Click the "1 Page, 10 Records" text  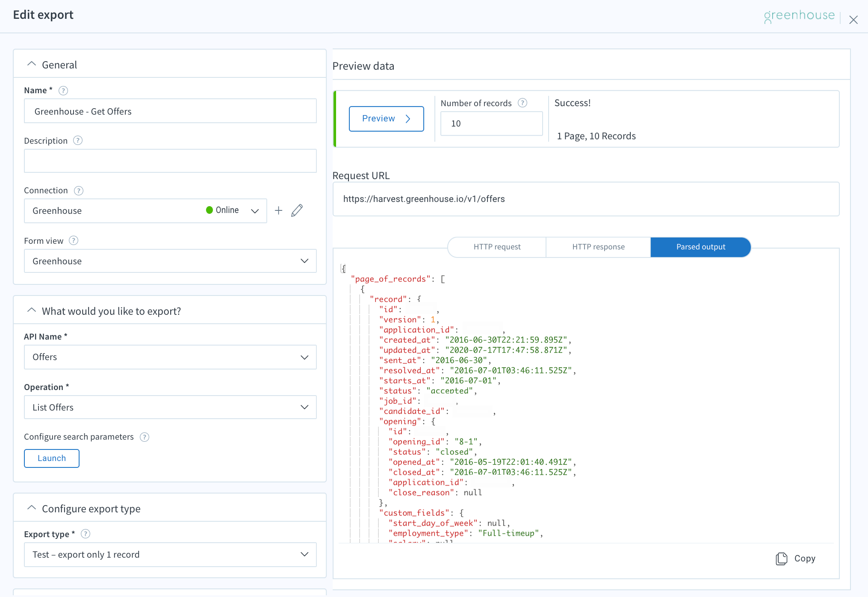(596, 136)
